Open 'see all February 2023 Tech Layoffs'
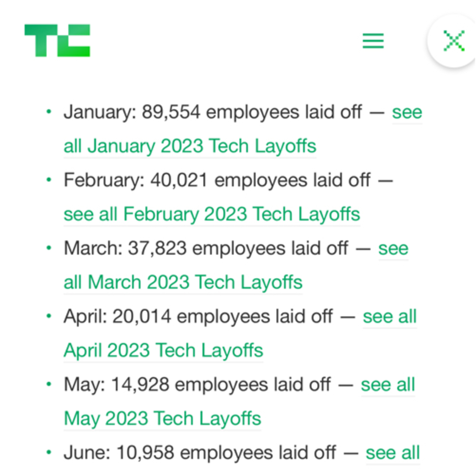476x476 pixels. (212, 214)
